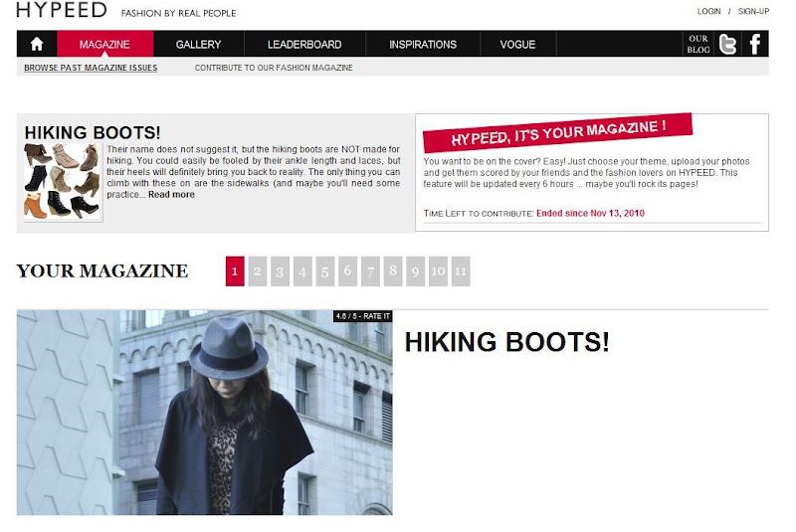796x532 pixels.
Task: Go to magazine page 3
Action: 280,271
